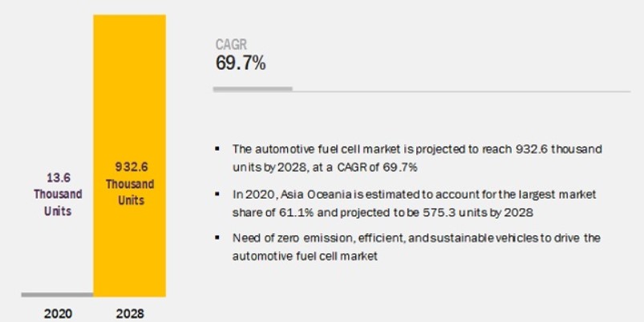Click 'share of 61.1% and projected' line
Viewport: 644px width, 322px height.
(383, 213)
